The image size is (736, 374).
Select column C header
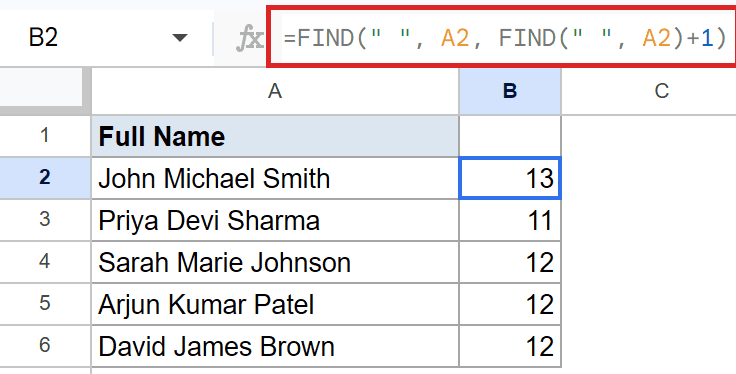661,91
